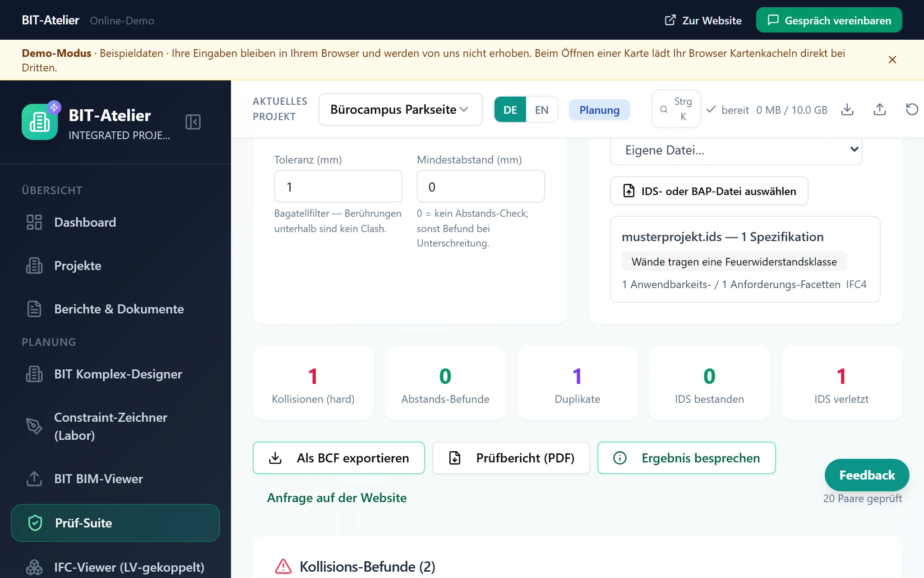Click IDS- oder BAP-Datei auswählen
This screenshot has width=924, height=578.
tap(709, 191)
